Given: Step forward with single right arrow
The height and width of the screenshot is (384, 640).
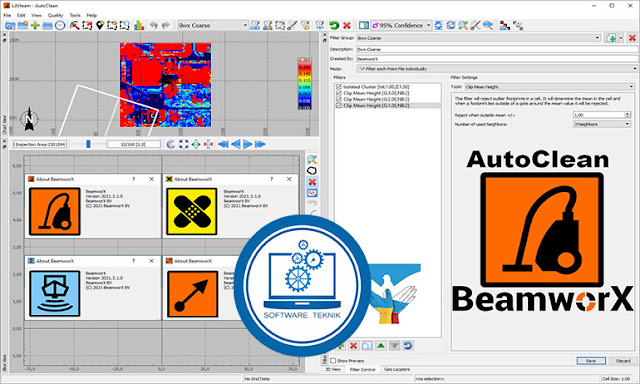Looking at the screenshot, I should [x=247, y=144].
